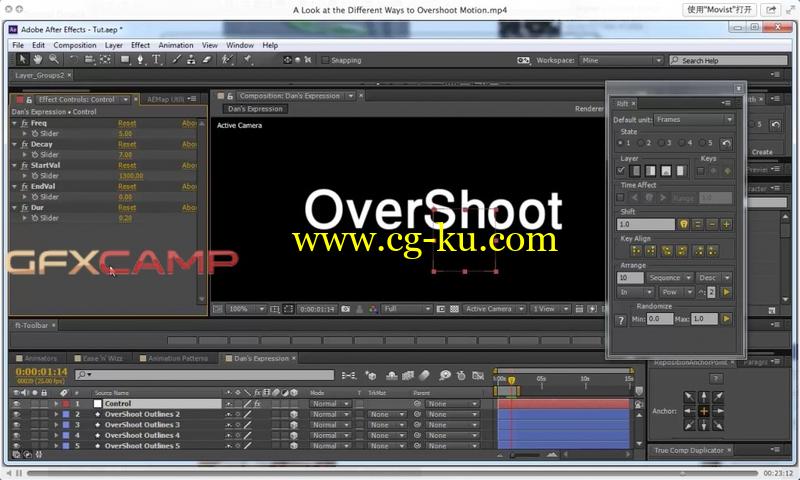Image resolution: width=800 pixels, height=480 pixels.
Task: Click Reset for the Dur effect
Action: [127, 208]
